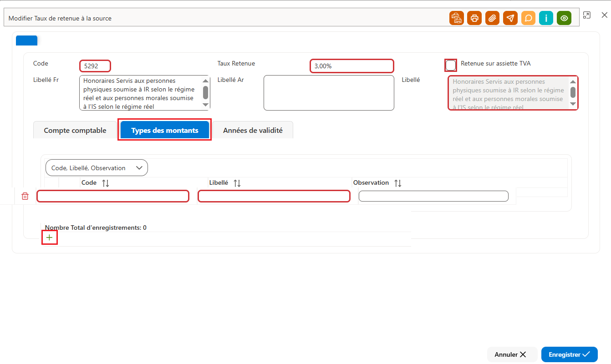Switch to Compte comptable tab
Image resolution: width=611 pixels, height=364 pixels.
[x=75, y=130]
